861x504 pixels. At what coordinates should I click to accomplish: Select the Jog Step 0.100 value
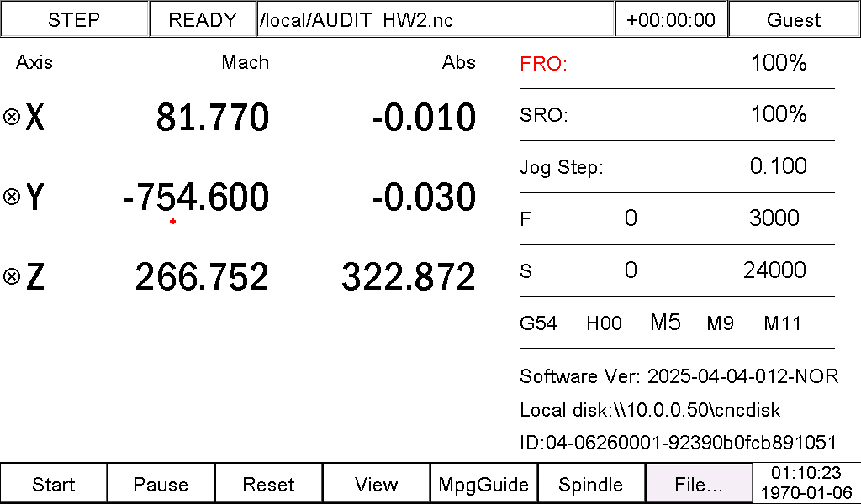(779, 165)
